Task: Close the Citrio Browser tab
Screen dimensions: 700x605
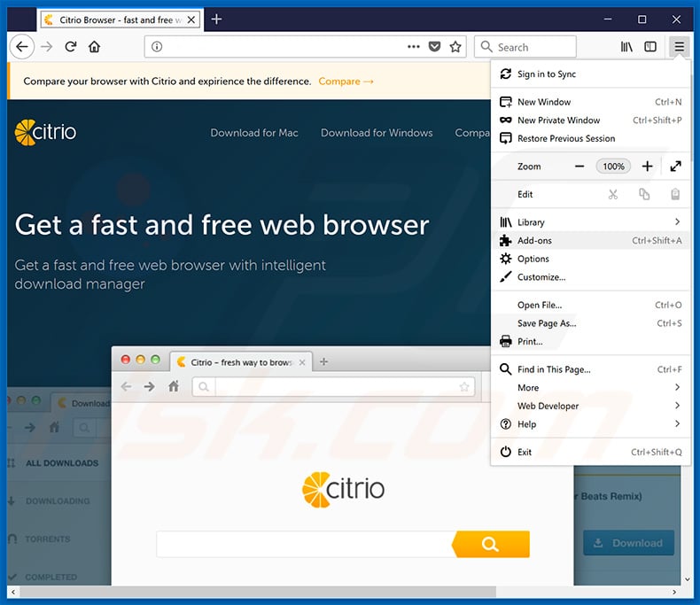Action: [191, 19]
